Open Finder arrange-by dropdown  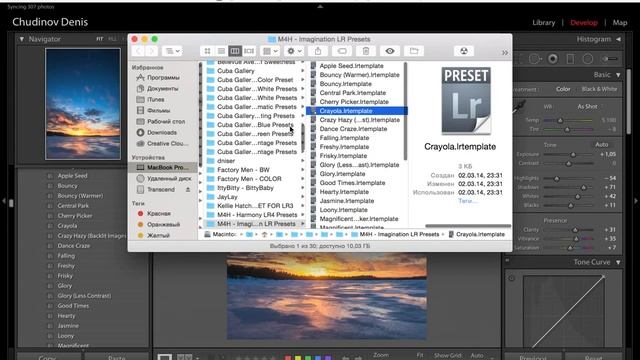pos(270,51)
